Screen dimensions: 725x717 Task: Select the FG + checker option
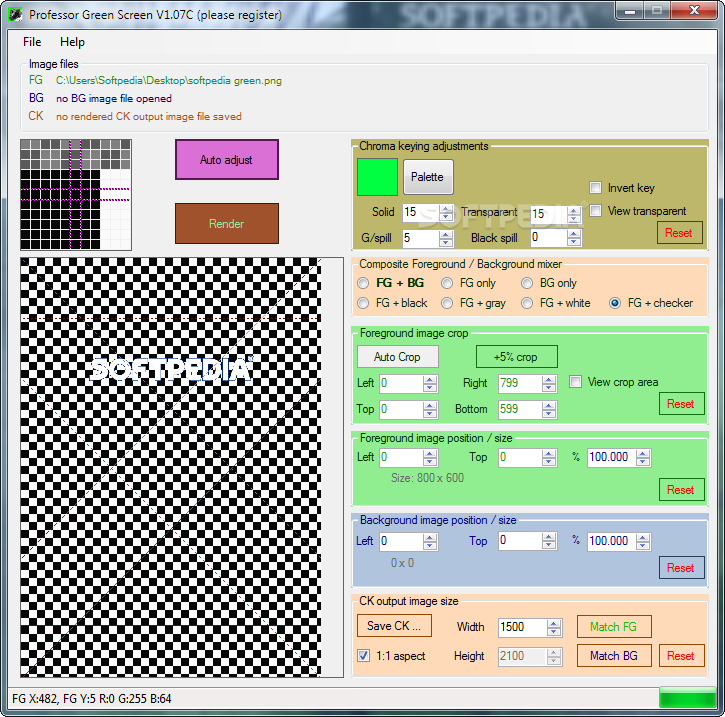tap(615, 303)
